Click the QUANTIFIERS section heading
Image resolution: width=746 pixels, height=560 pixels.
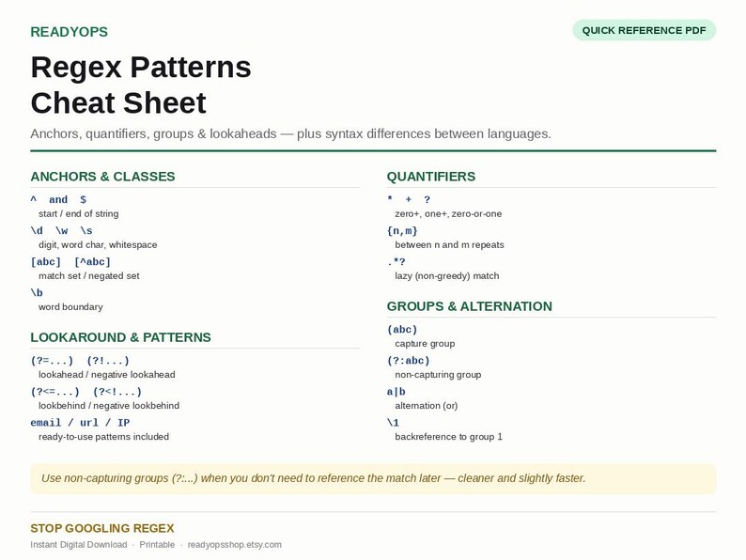pos(431,177)
